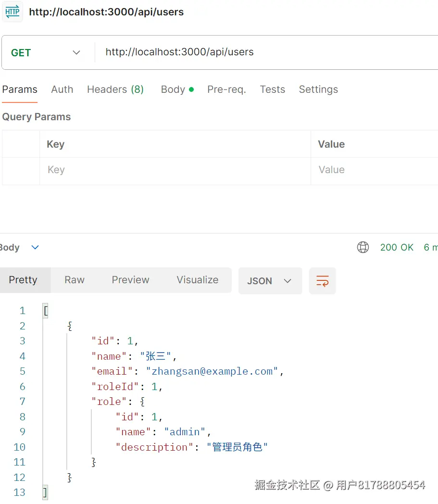Open the Headers (8) tab
Image resolution: width=438 pixels, height=504 pixels.
115,89
